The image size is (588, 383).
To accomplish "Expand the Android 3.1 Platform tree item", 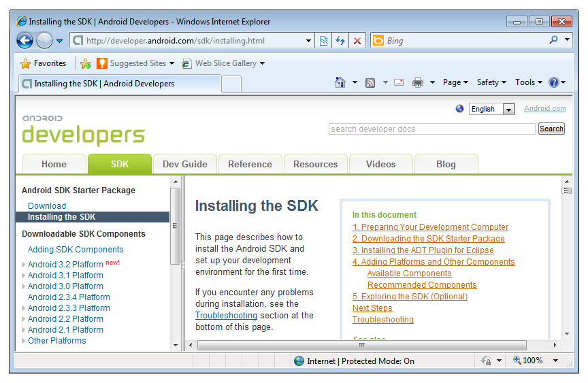I will coord(24,276).
